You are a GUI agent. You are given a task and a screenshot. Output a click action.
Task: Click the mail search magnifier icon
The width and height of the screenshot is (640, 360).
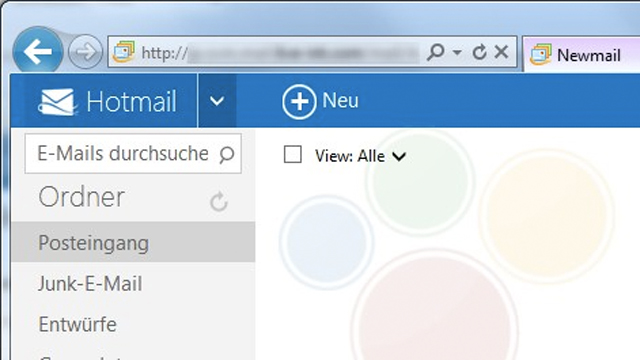pos(227,154)
